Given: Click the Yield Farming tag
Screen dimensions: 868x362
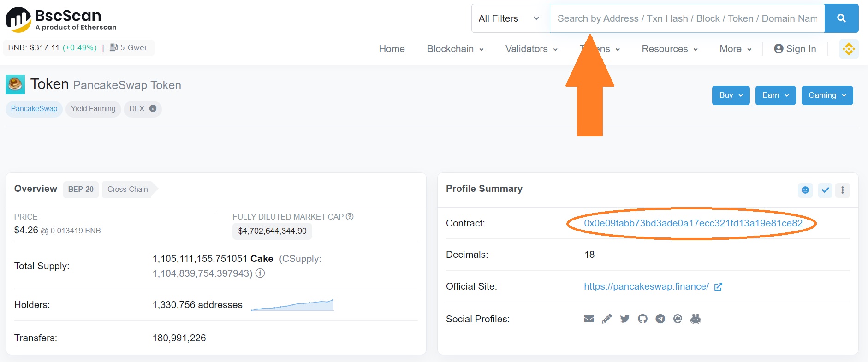Looking at the screenshot, I should click(93, 109).
